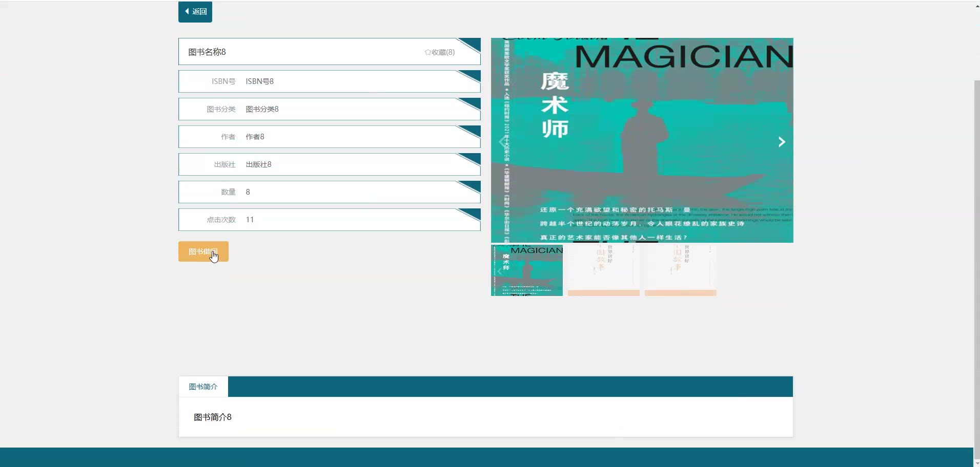Click the book title text 图书名称8
Viewport: 980px width, 467px height.
click(207, 52)
